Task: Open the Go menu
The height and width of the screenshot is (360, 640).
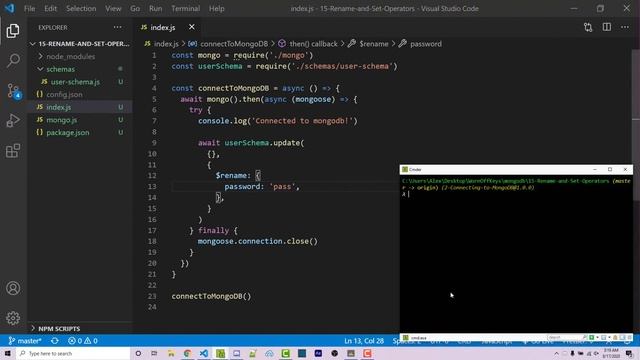Action: tap(135, 8)
